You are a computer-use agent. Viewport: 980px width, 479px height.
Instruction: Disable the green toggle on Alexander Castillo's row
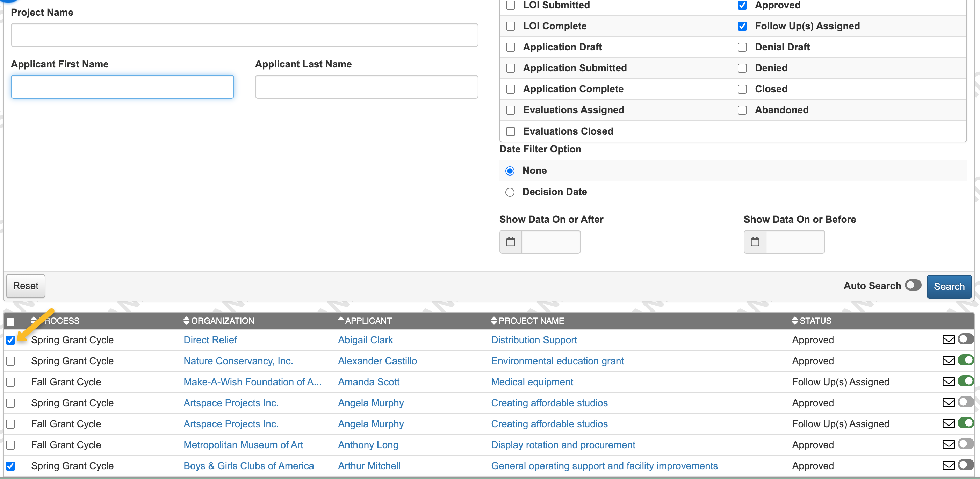pyautogui.click(x=967, y=360)
